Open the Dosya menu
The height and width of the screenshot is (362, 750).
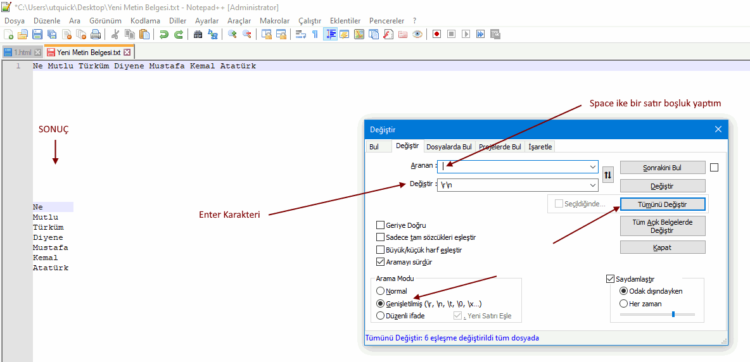(x=14, y=21)
